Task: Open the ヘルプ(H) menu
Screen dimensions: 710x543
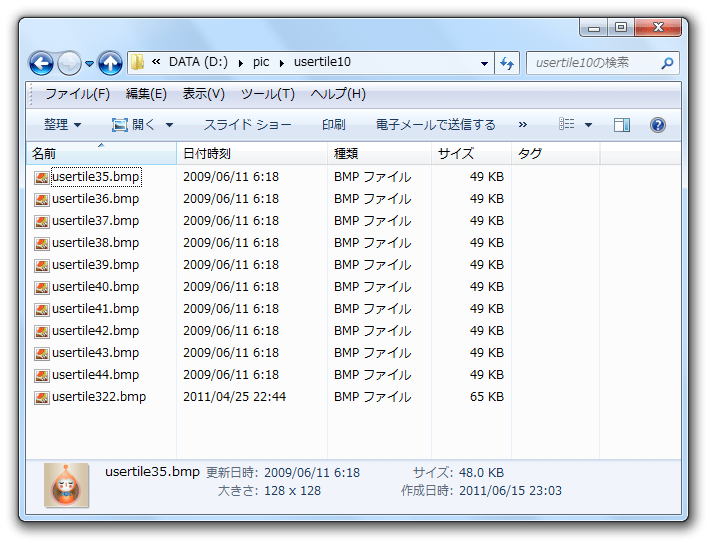Action: click(338, 94)
